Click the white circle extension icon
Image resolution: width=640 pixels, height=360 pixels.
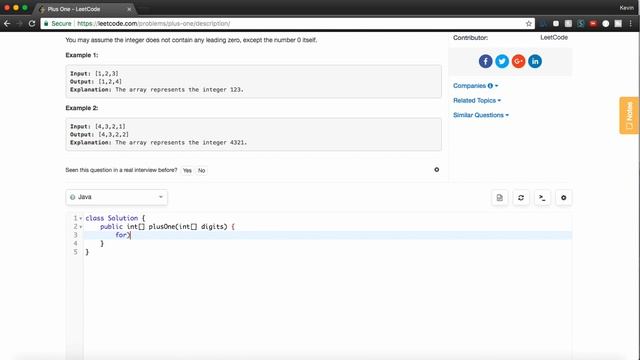pyautogui.click(x=606, y=24)
